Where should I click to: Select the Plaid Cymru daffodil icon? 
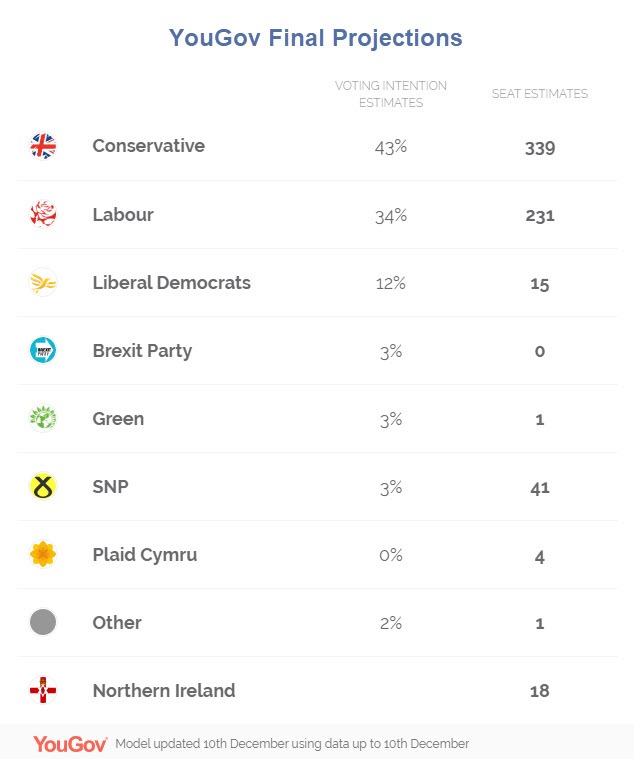coord(43,554)
